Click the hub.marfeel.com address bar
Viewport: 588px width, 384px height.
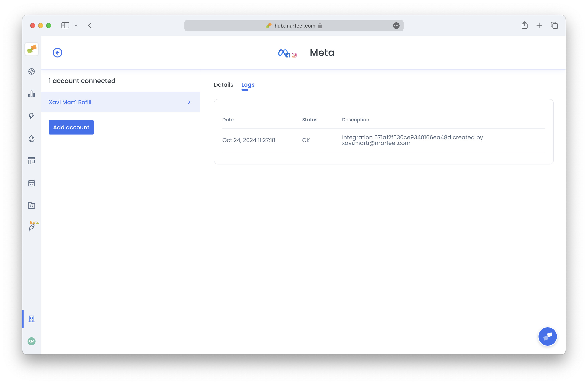(x=294, y=26)
